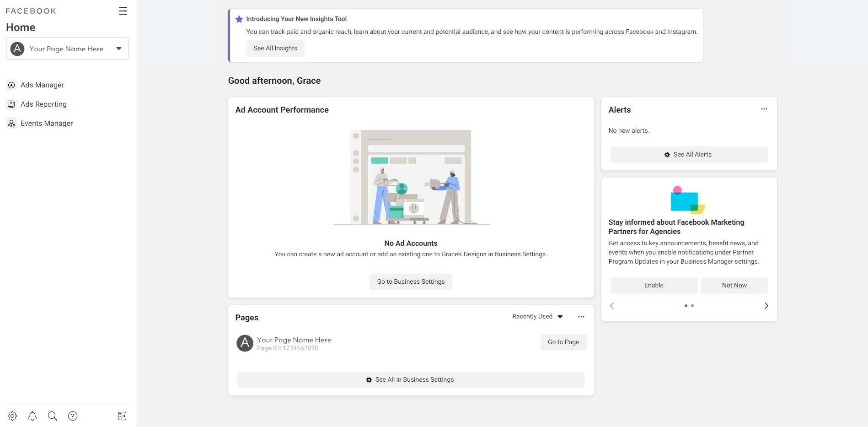Viewport: 868px width, 427px height.
Task: Click the No new alerts text
Action: 629,131
